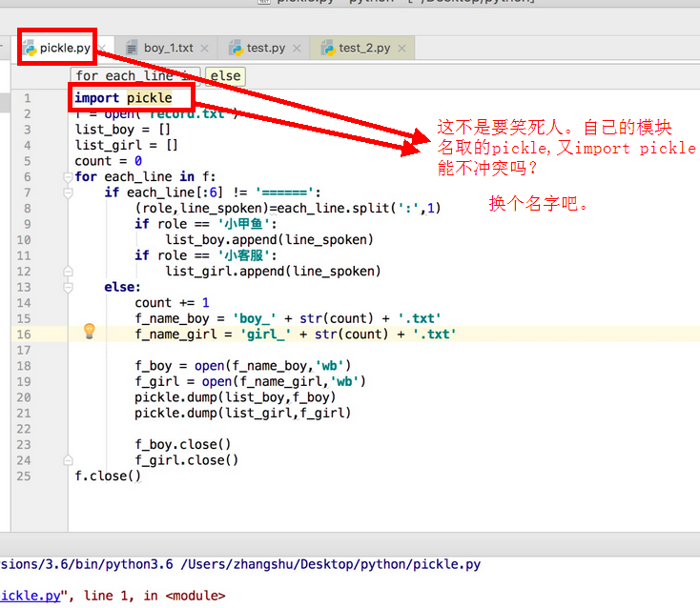Place cursor on 'import pickle' statement
700x608 pixels.
123,98
